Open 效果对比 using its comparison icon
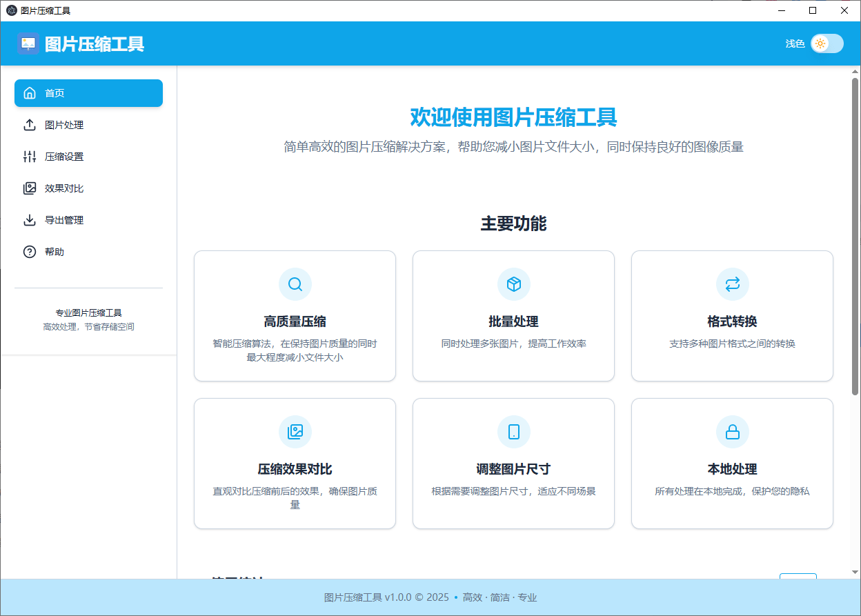This screenshot has height=616, width=861. coord(30,188)
